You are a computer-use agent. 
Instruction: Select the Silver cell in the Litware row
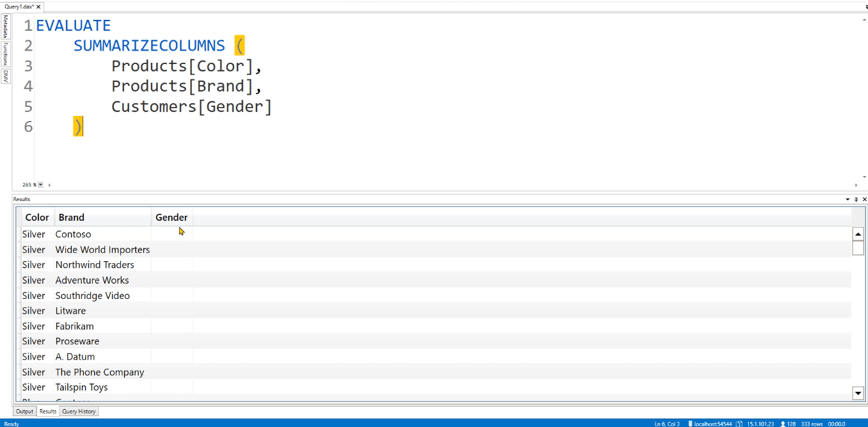(x=37, y=311)
